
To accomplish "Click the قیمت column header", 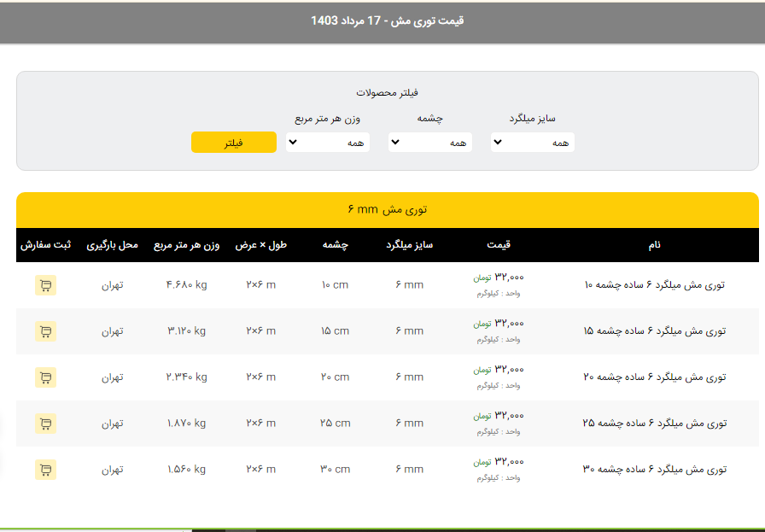I will (x=499, y=245).
